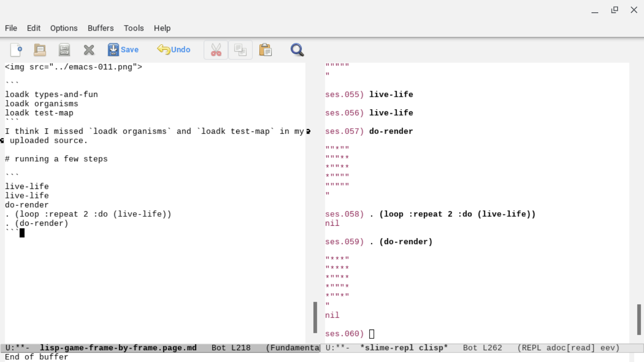
Task: Click the lisp-game-frame-by-frame.page.md mode line
Action: [118, 348]
